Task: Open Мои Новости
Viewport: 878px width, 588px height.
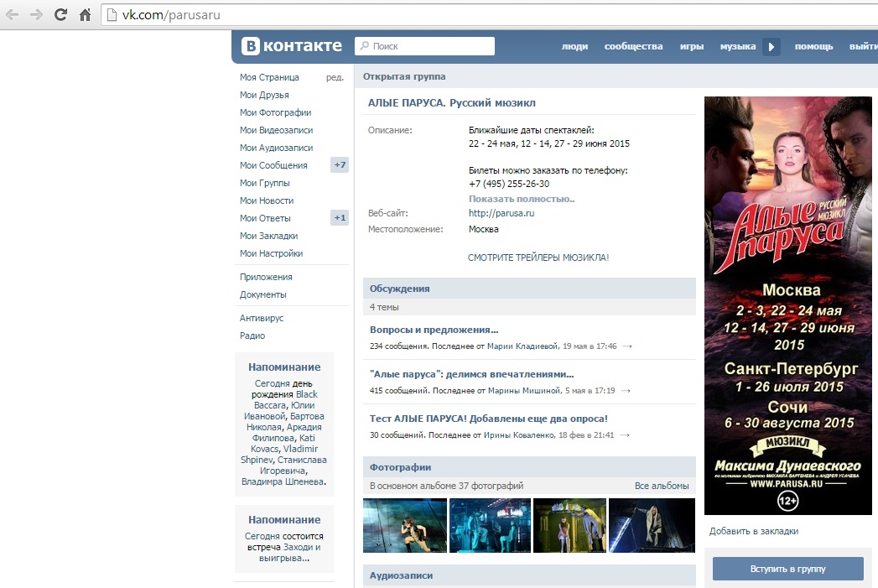Action: coord(267,200)
